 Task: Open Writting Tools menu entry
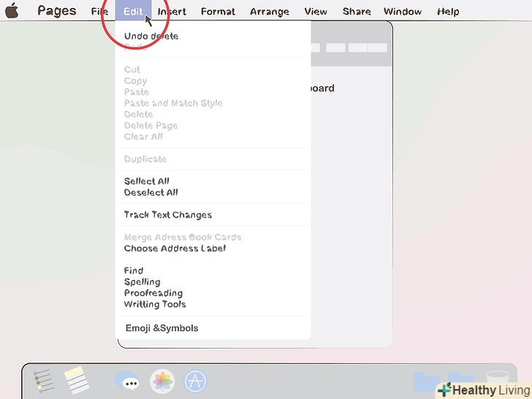[155, 304]
